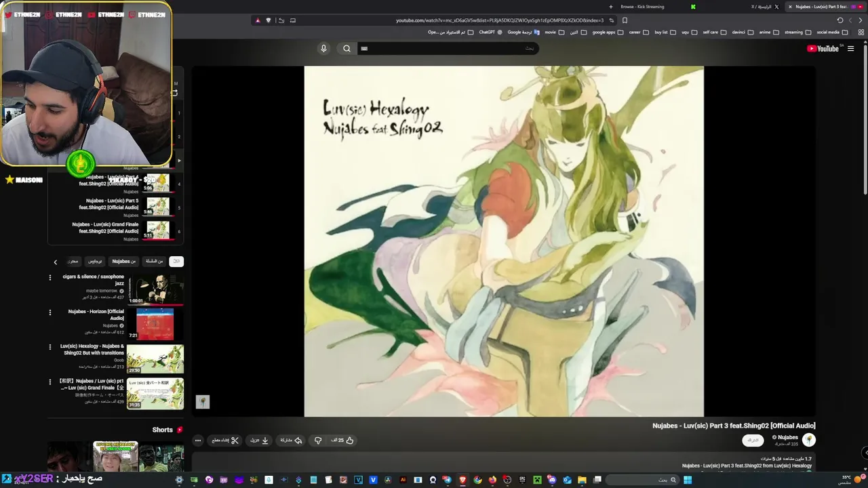Click the YouTube search magnifier button
This screenshot has width=868, height=488.
347,48
